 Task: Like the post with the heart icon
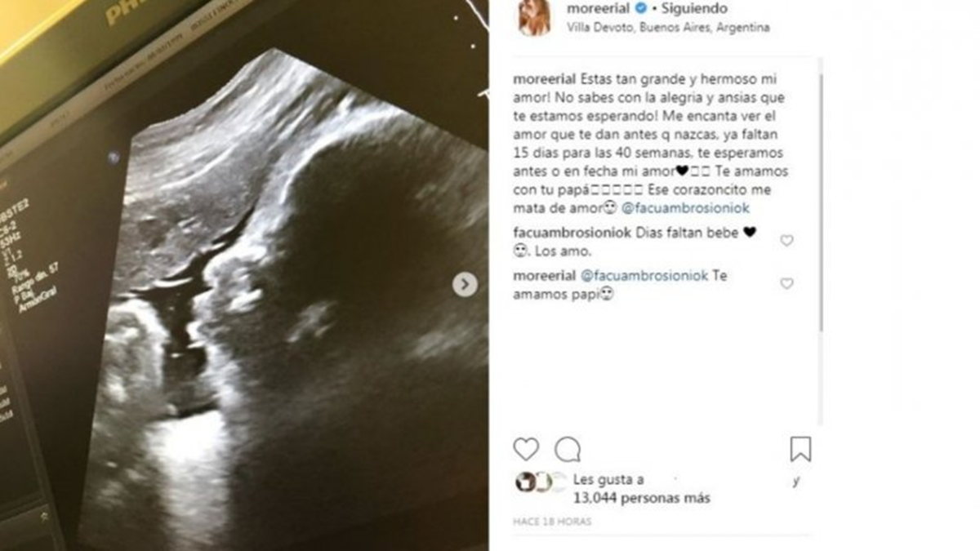pyautogui.click(x=526, y=449)
